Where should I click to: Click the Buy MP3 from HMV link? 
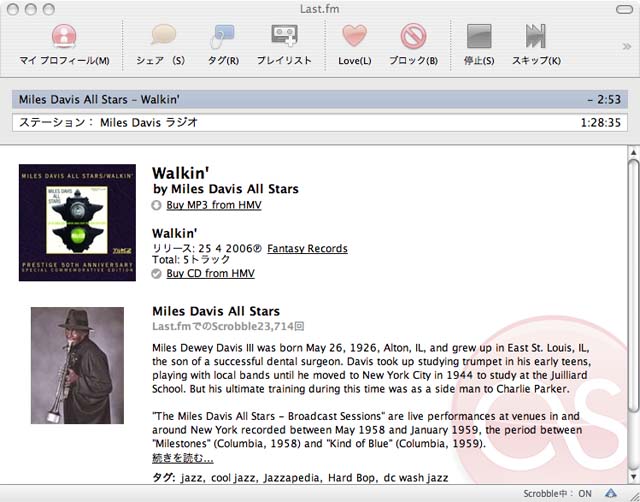coord(214,205)
